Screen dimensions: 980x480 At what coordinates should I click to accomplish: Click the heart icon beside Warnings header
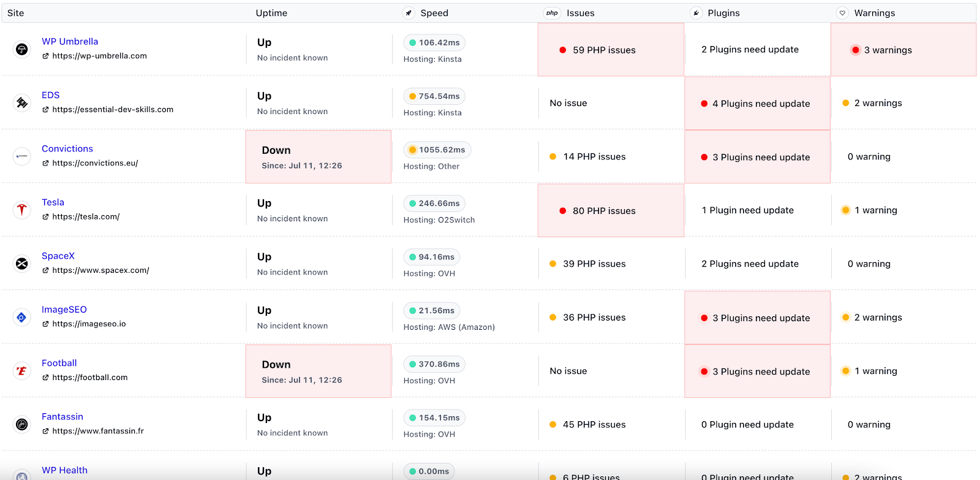coord(842,13)
